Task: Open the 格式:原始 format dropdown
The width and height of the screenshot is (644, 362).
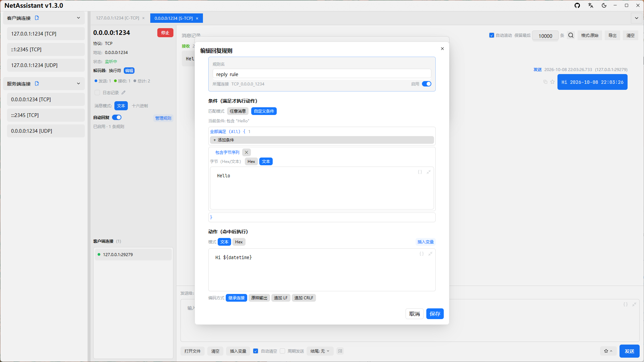Action: [590, 35]
